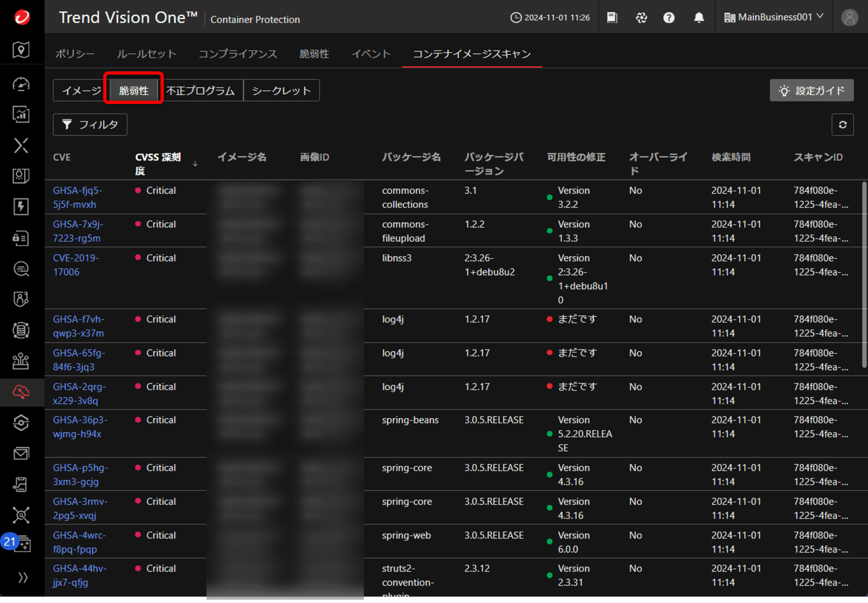Open the lightning bolt sidebar icon
868x603 pixels.
21,207
